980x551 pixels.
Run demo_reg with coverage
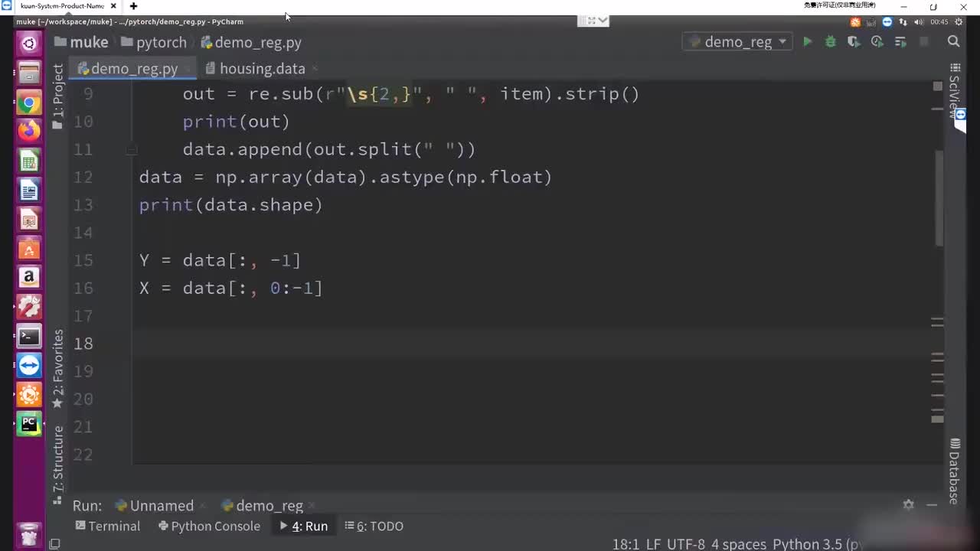854,42
